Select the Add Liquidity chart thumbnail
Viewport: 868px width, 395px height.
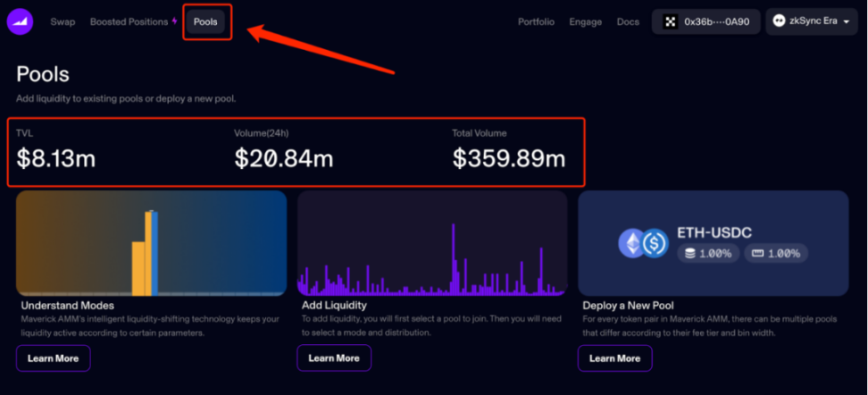(x=432, y=243)
